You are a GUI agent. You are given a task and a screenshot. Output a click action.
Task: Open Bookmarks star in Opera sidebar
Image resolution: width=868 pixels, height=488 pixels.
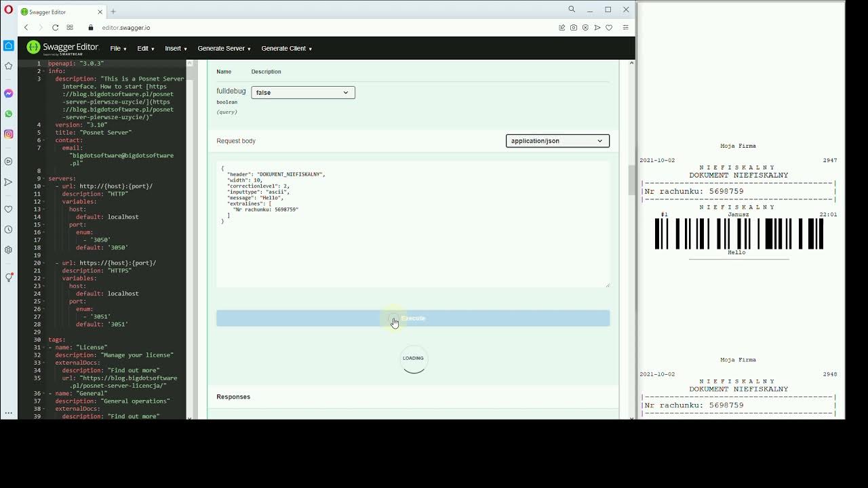click(x=8, y=66)
